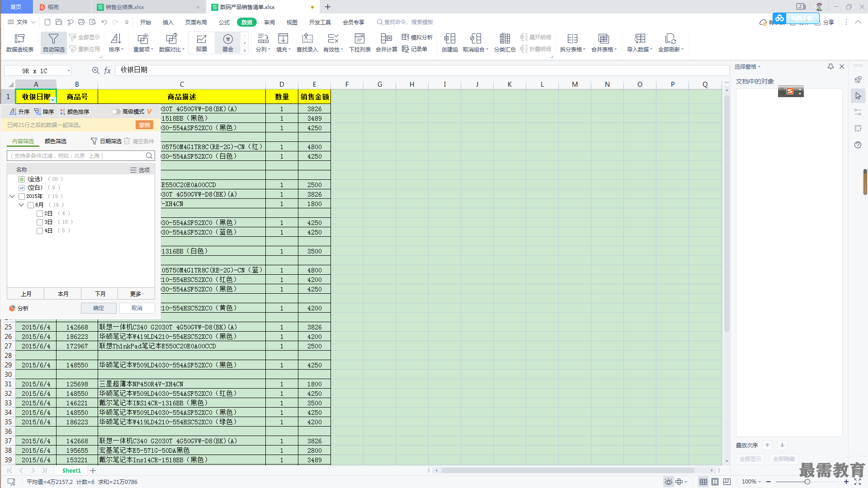
Task: Open the 数据透视表 pivot table tool
Action: tap(20, 43)
